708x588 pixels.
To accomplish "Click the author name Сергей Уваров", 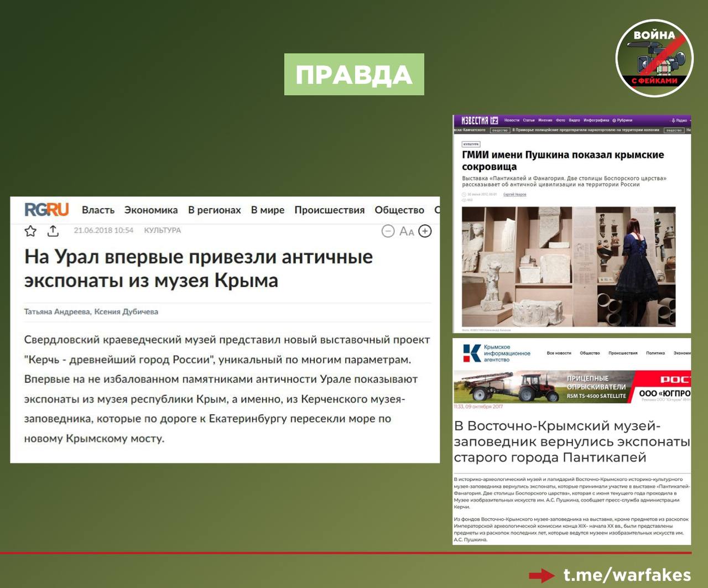I will [x=514, y=194].
